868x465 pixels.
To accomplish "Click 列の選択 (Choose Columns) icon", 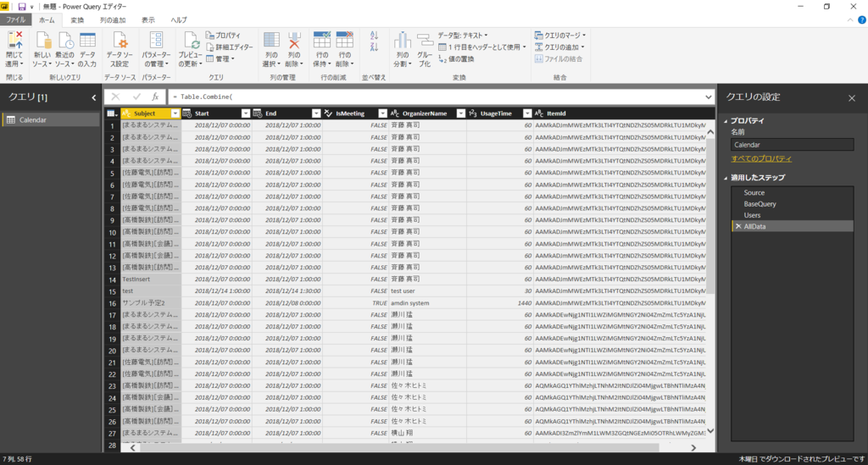I will (x=271, y=41).
